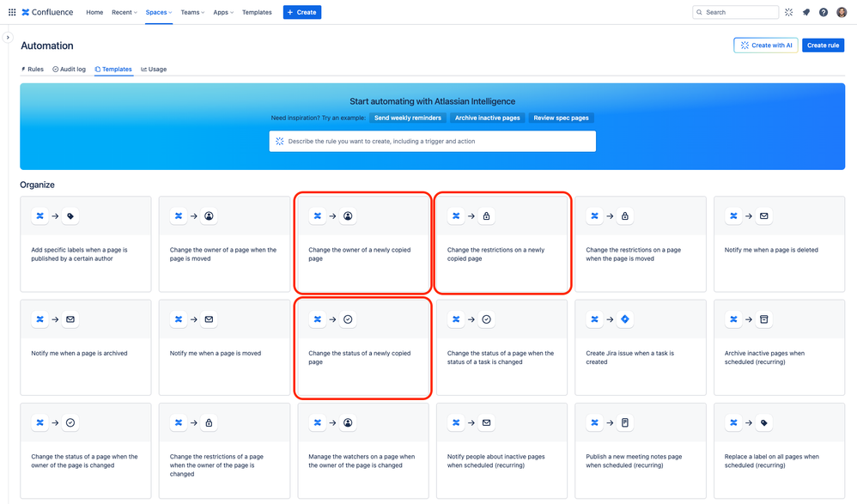
Task: Click the Confluence logo
Action: (47, 12)
